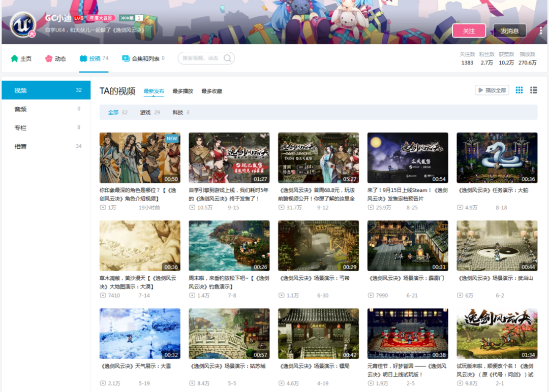Open the 镖局 scene 00:42 thumbnail
Image resolution: width=549 pixels, height=392 pixels.
pos(318,334)
